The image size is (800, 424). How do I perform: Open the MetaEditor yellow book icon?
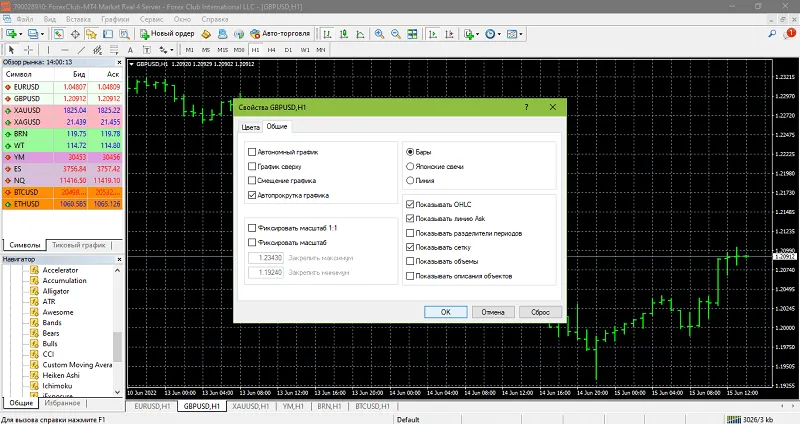point(206,34)
